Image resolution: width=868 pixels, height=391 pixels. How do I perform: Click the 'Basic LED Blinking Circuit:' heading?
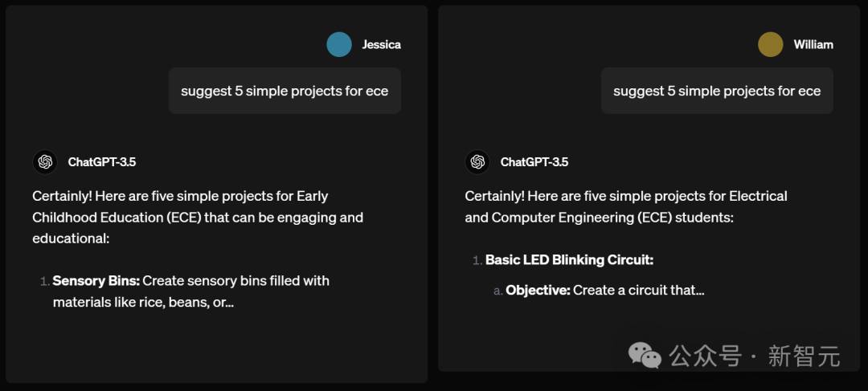point(569,260)
